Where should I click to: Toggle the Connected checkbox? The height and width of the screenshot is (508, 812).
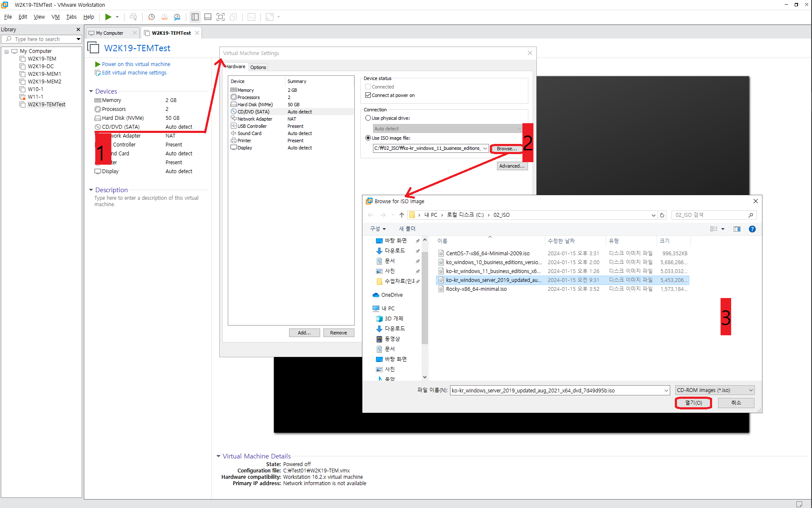pyautogui.click(x=368, y=87)
